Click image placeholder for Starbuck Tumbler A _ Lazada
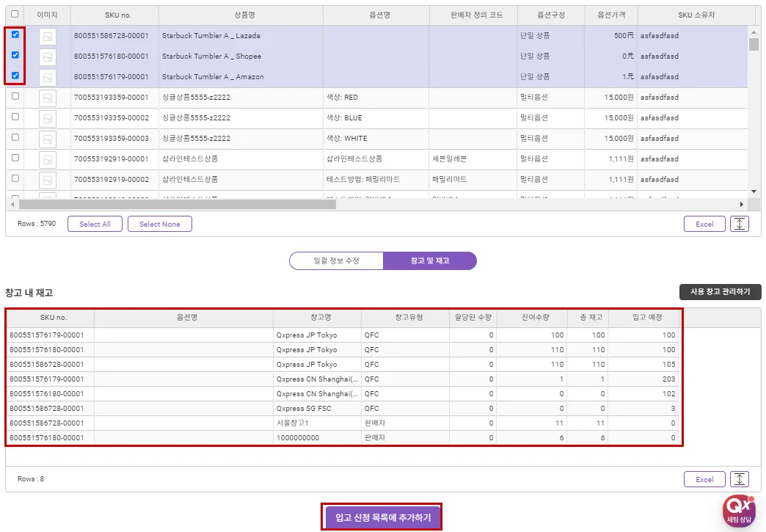 [x=48, y=36]
